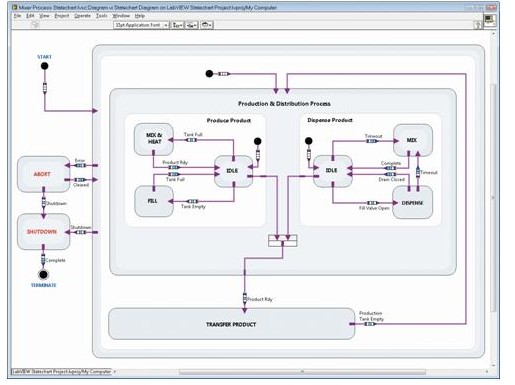Open the Align Objects dropdown
Viewport: 515px width, 385px height.
(x=177, y=25)
